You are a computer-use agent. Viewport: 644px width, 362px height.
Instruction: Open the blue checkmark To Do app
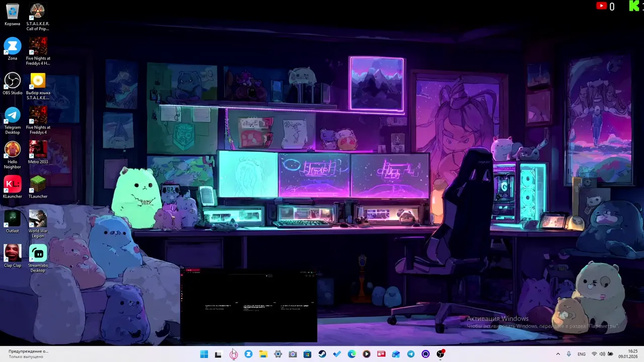click(337, 354)
